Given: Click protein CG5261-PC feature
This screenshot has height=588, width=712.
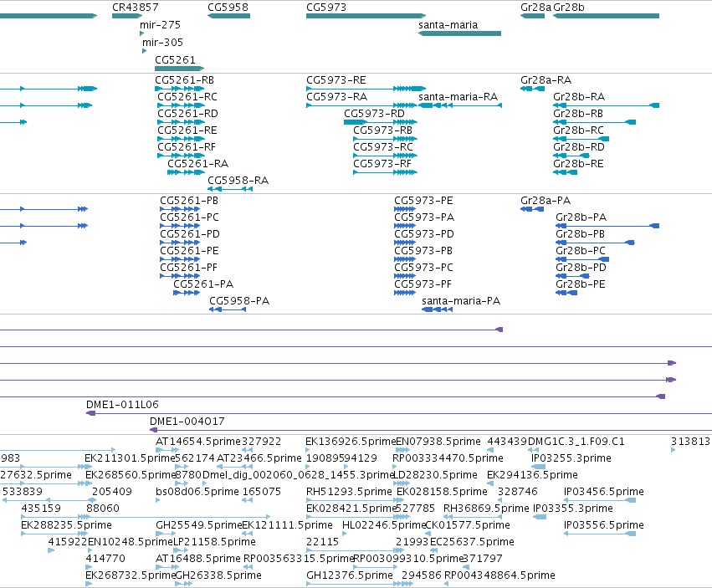Looking at the screenshot, I should click(180, 226).
